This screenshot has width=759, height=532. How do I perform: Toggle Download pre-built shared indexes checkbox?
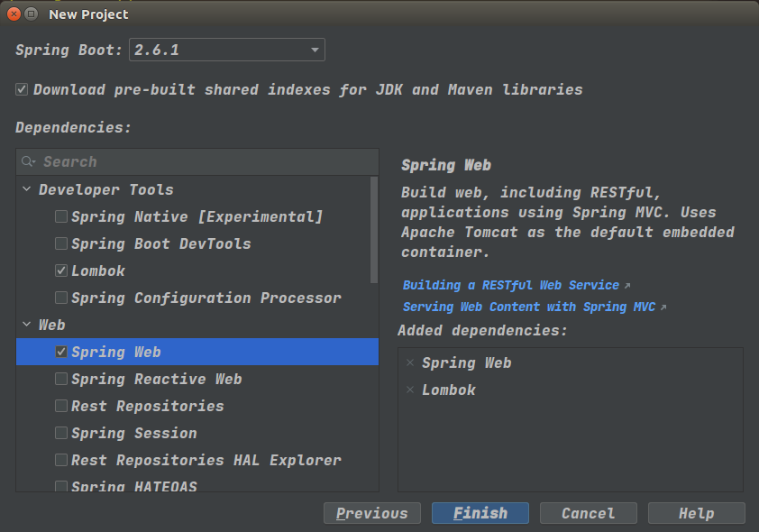[x=22, y=89]
